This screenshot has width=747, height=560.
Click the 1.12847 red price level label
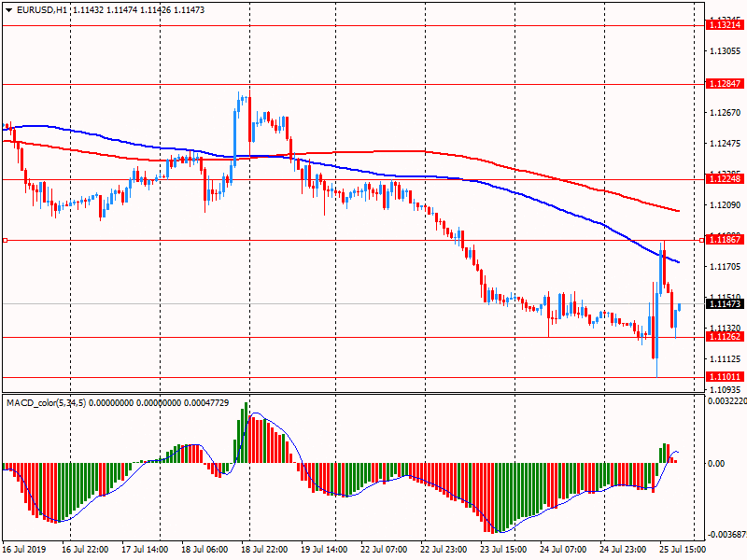tap(725, 84)
